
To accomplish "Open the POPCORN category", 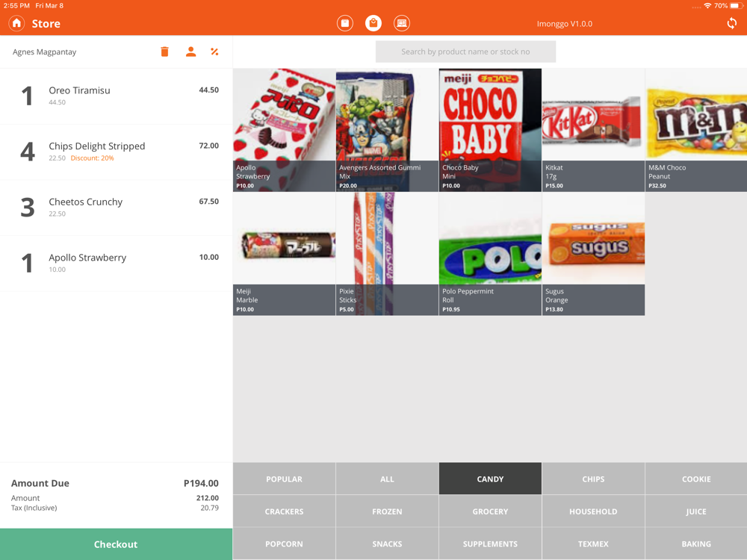I will (284, 544).
